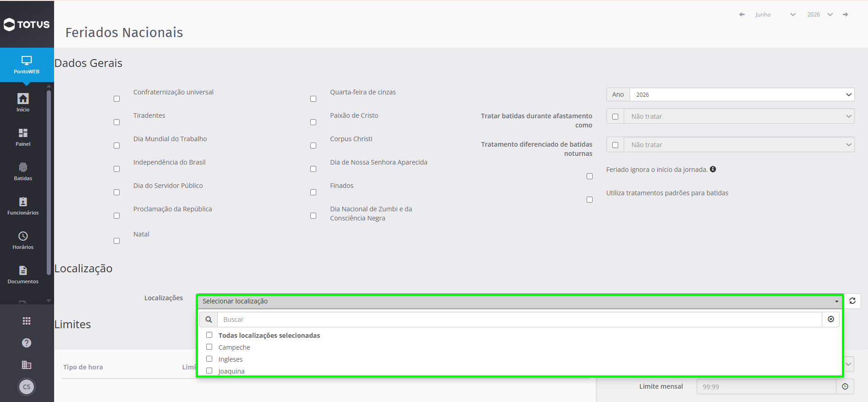Open the CS user avatar
868x402 pixels.
coord(27,387)
